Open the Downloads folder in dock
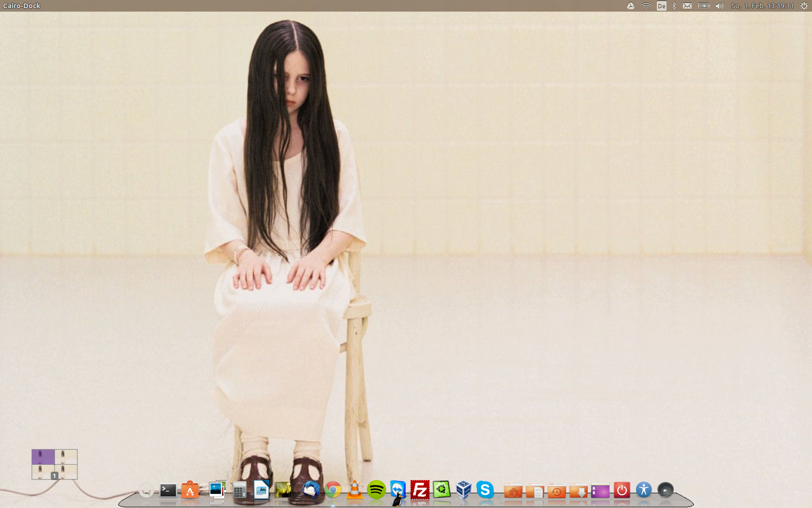Image resolution: width=812 pixels, height=508 pixels. coord(578,491)
